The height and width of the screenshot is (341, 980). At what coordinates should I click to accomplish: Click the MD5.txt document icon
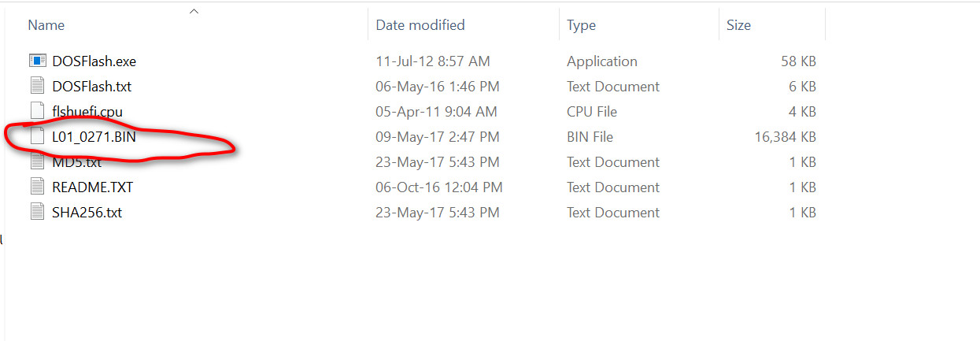click(38, 162)
